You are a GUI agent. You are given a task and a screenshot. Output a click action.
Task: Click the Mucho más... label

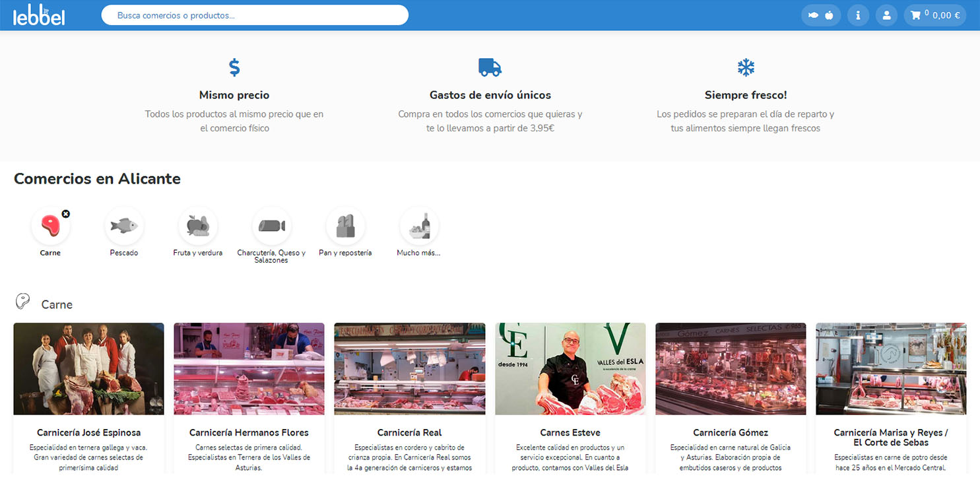click(418, 253)
